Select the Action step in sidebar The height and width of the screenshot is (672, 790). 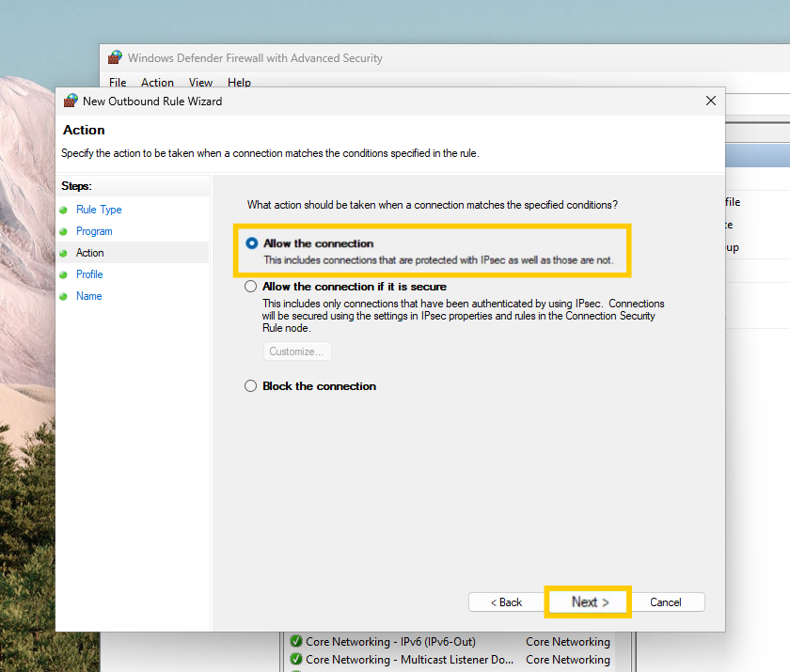tap(89, 253)
